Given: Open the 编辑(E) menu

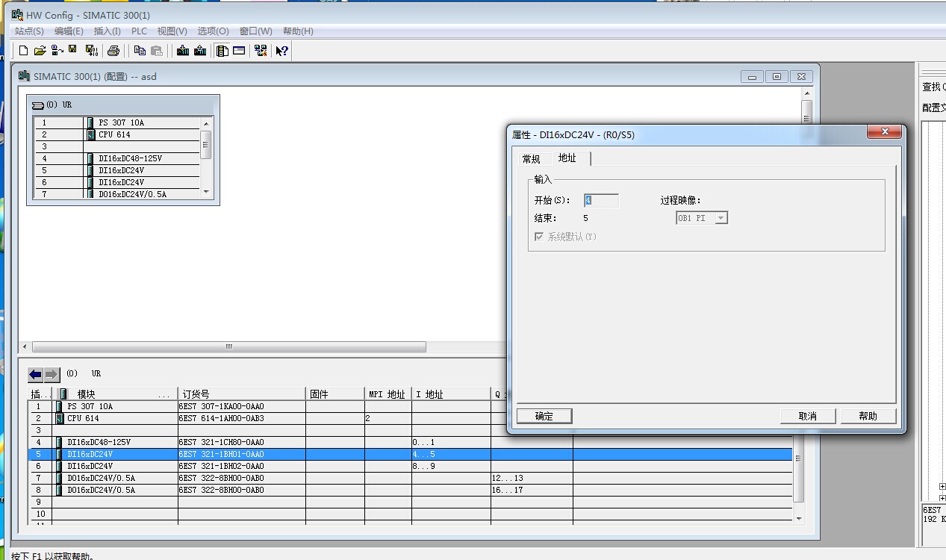Looking at the screenshot, I should pyautogui.click(x=69, y=31).
